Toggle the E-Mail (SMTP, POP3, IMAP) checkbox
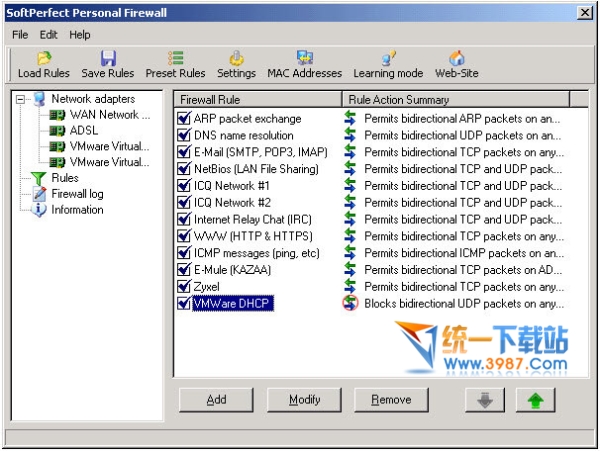 [x=184, y=152]
